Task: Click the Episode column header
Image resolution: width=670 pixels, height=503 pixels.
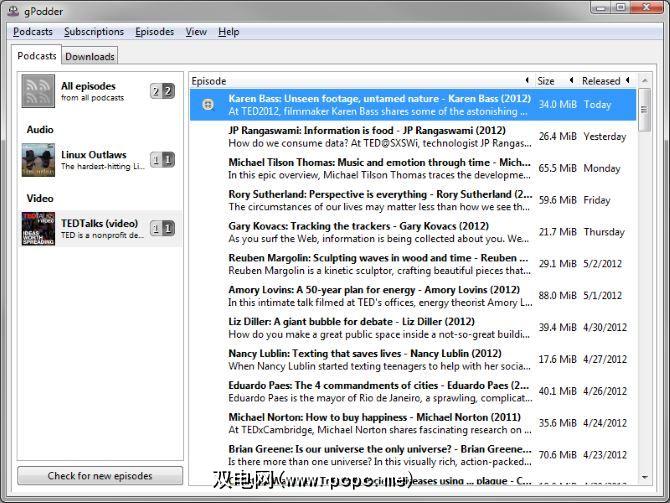Action: pyautogui.click(x=355, y=81)
